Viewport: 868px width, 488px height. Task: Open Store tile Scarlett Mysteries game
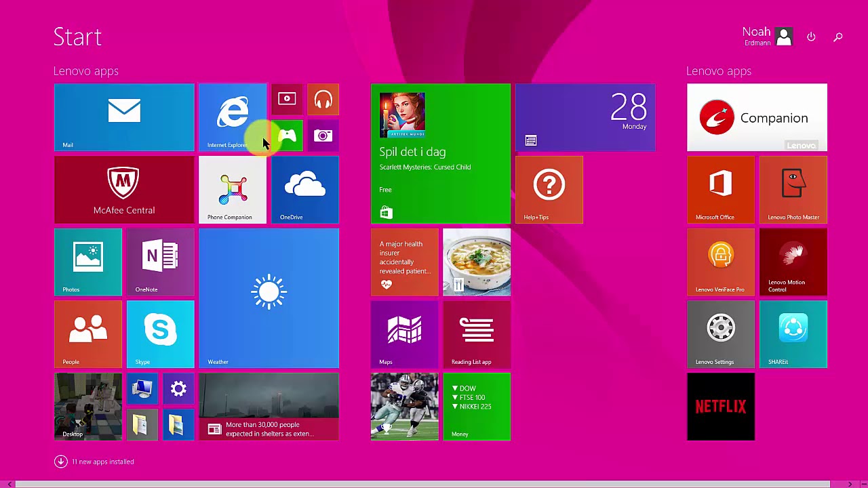441,154
